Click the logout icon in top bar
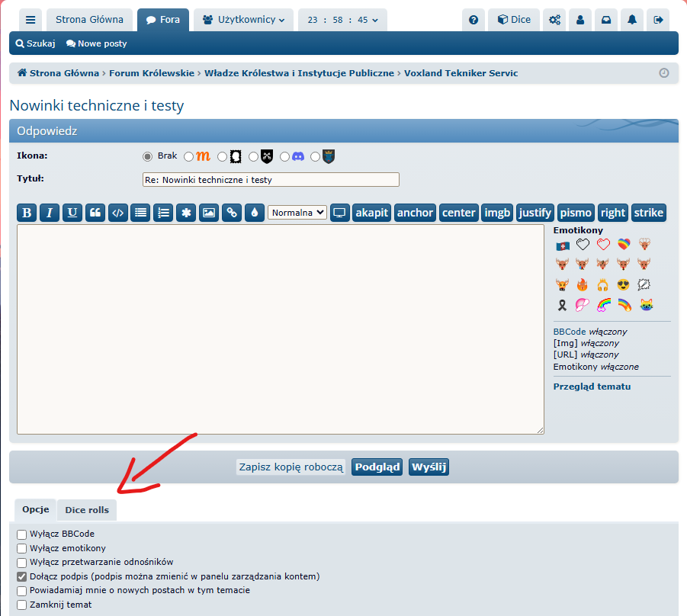Viewport: 687px width, 616px height. point(658,20)
